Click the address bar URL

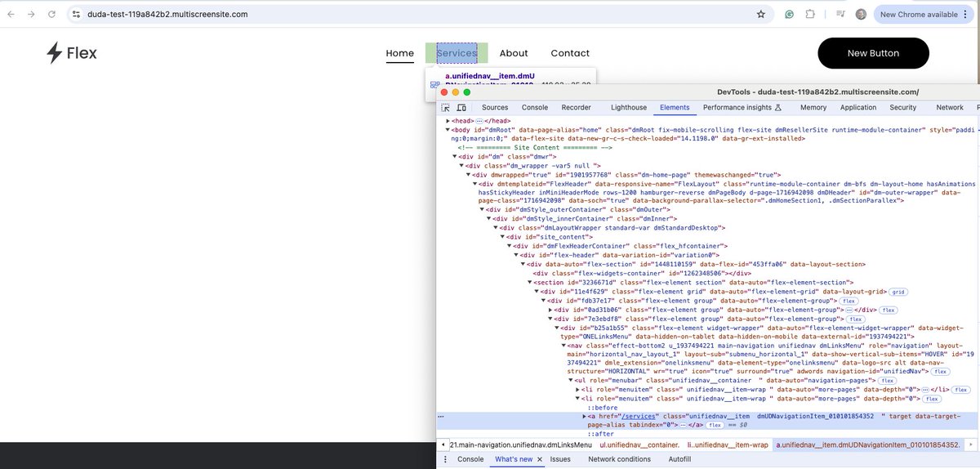pos(167,14)
